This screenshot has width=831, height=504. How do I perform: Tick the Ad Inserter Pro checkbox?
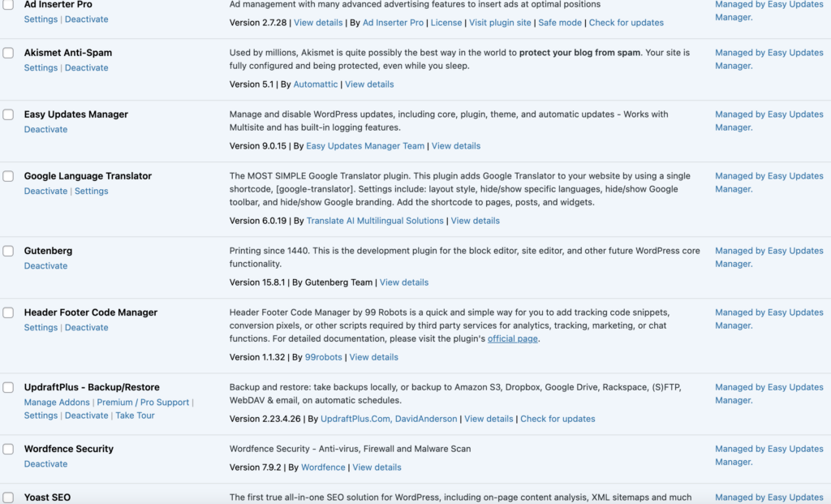(8, 5)
